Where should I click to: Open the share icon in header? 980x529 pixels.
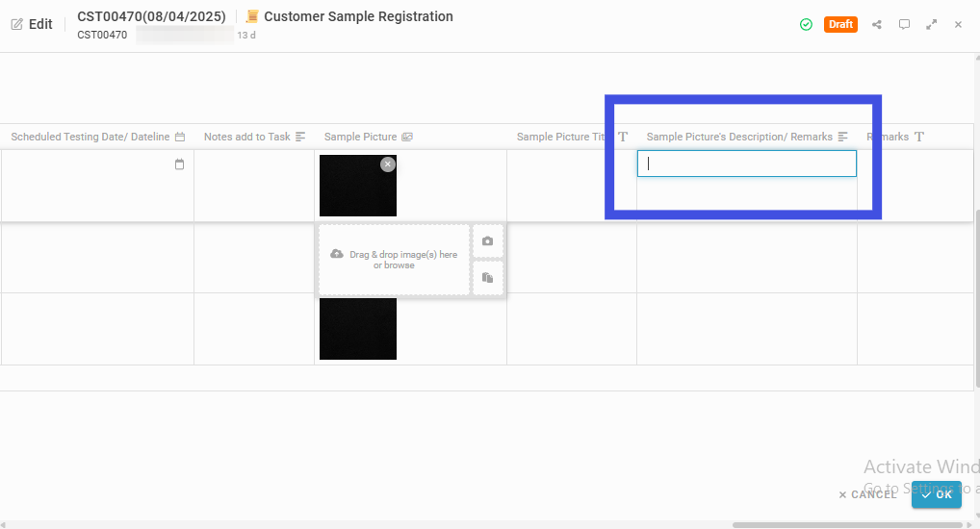click(x=877, y=24)
